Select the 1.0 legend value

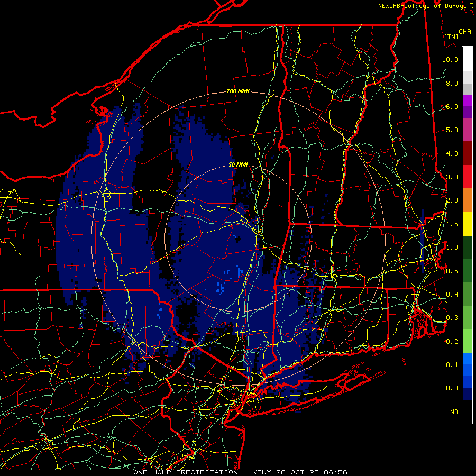coord(452,248)
